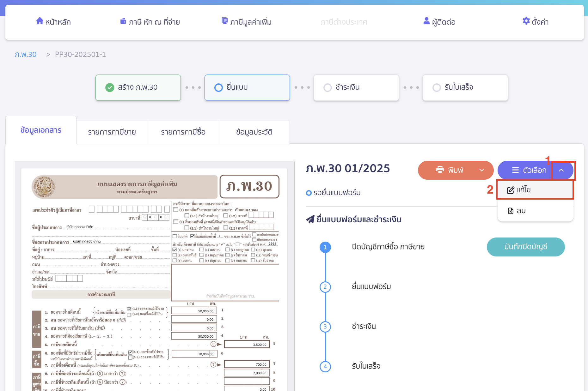
Task: Open ภาษีมูลค่าเพิ่ม via its document icon
Action: pos(225,21)
